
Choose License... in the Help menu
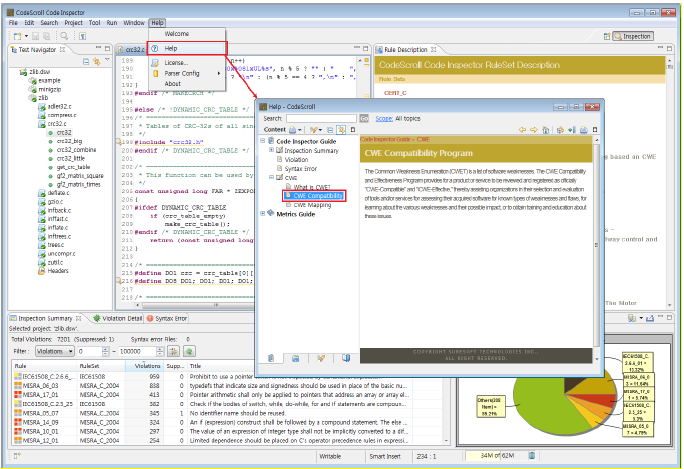coord(176,63)
